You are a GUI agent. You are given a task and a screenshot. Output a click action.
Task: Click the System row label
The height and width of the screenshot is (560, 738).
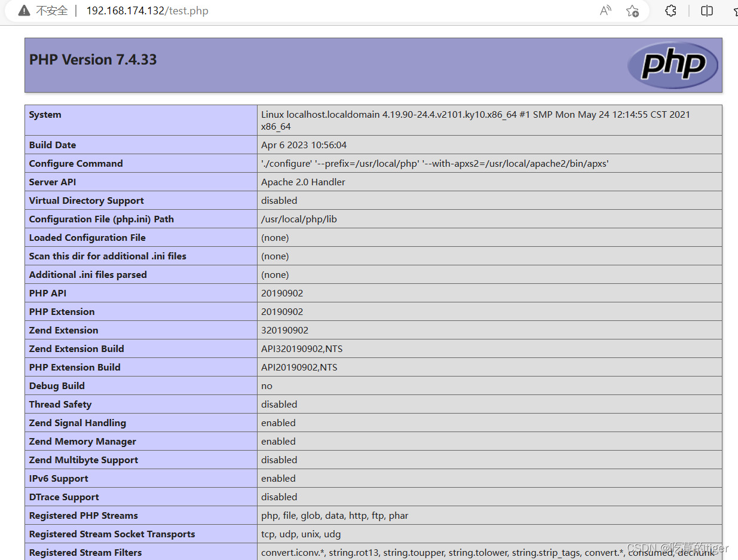pos(45,115)
